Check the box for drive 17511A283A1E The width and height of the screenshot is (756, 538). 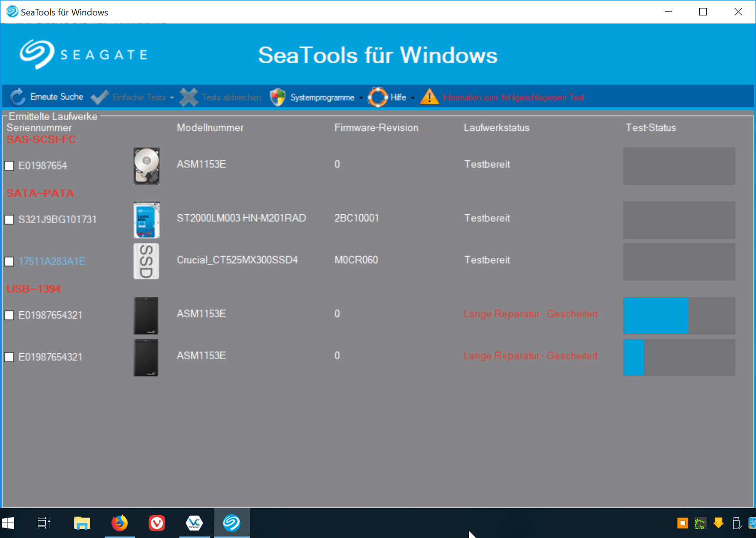pos(9,262)
